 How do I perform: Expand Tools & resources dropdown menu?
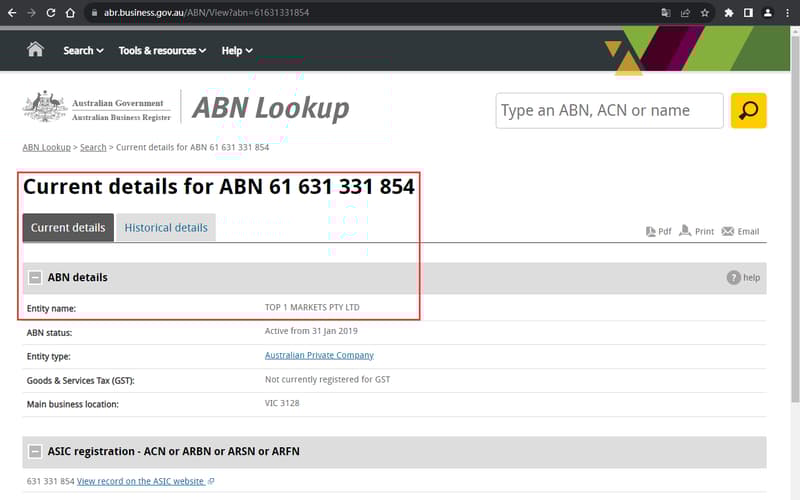[x=162, y=51]
